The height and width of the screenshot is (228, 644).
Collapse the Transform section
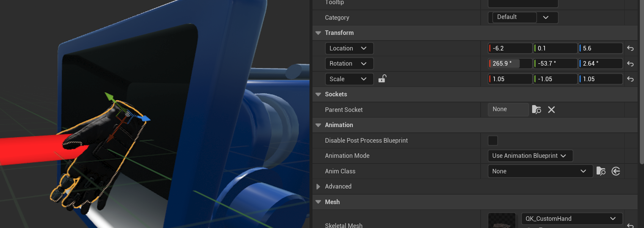tap(318, 33)
